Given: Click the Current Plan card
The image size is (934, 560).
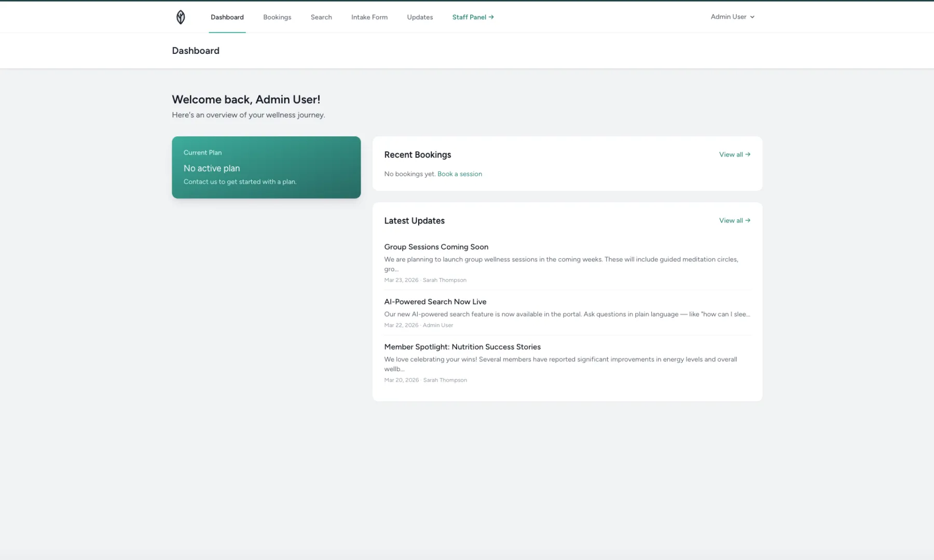Looking at the screenshot, I should [x=266, y=167].
